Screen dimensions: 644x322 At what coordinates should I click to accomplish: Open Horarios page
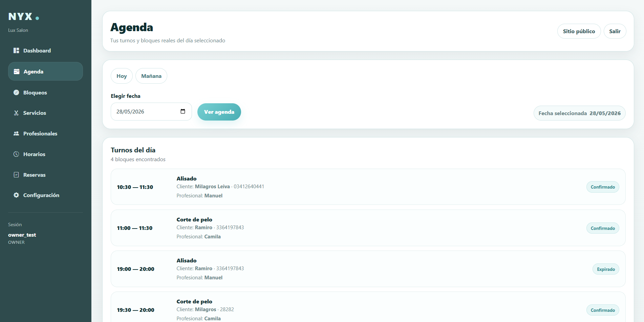[x=45, y=154]
